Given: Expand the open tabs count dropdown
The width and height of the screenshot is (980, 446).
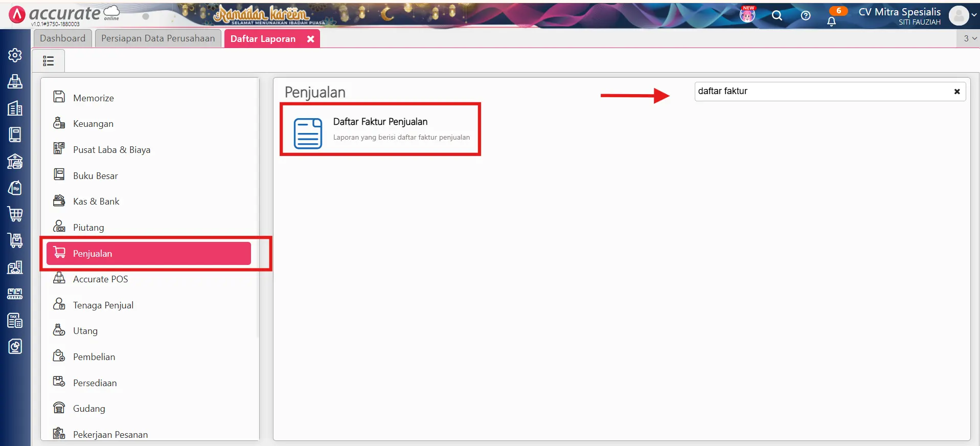Looking at the screenshot, I should coord(970,38).
